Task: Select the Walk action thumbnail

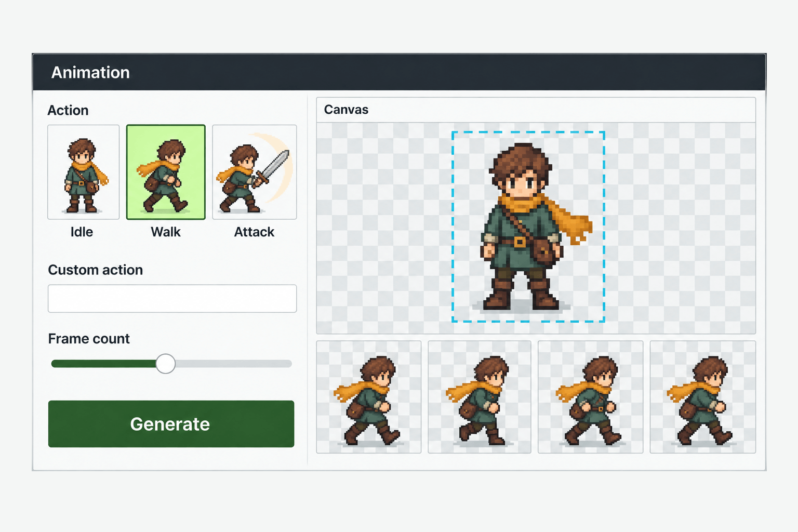Action: 166,172
